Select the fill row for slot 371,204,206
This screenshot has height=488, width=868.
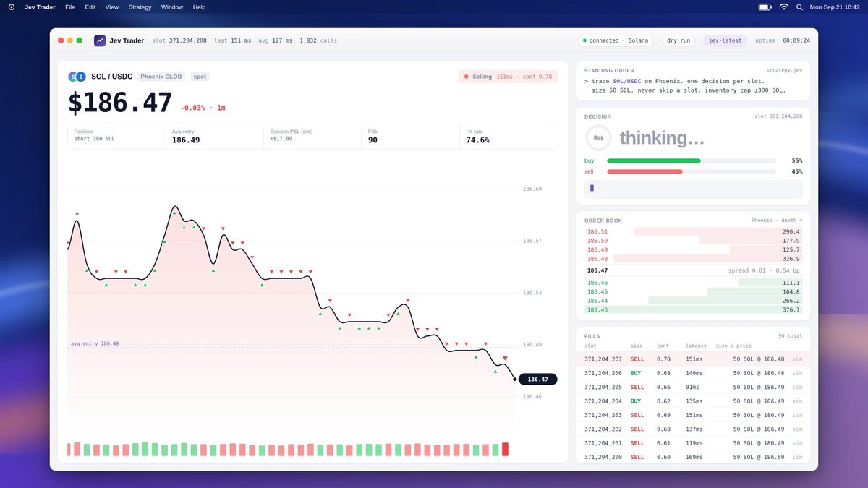coord(693,373)
